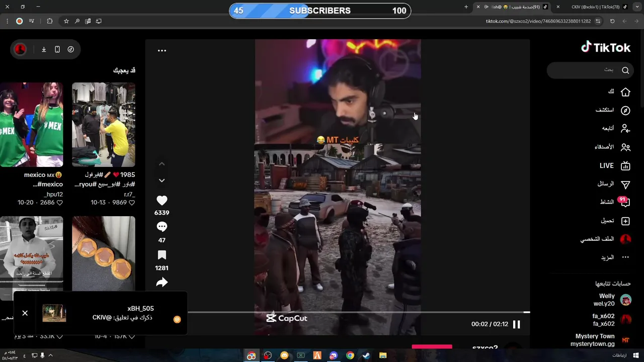Image resolution: width=644 pixels, height=362 pixels.
Task: Switch to CKIV (@xckiv1) TikTok browser tab
Action: pyautogui.click(x=596, y=7)
